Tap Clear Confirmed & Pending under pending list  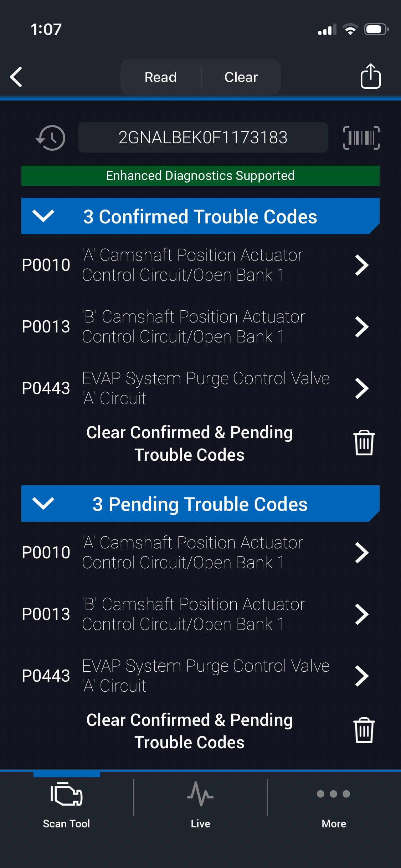point(190,731)
